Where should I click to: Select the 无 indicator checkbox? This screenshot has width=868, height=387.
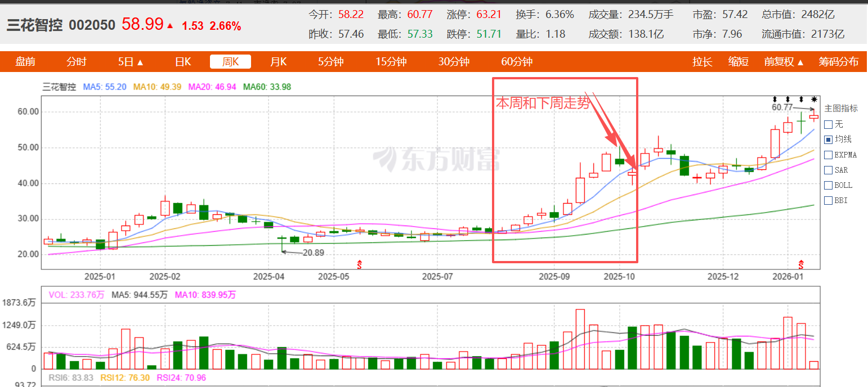click(828, 124)
